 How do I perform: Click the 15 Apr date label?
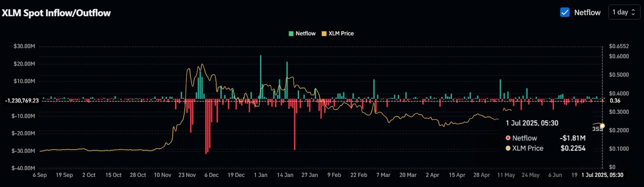(x=457, y=175)
